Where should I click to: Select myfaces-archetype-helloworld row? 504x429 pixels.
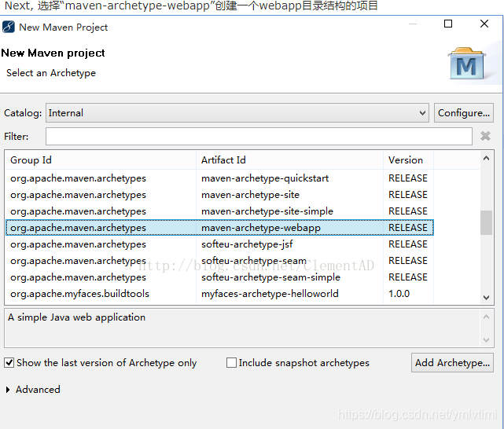point(219,294)
